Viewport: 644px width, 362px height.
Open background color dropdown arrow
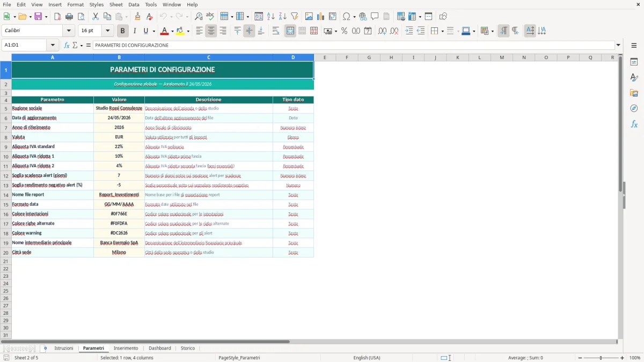click(x=188, y=31)
